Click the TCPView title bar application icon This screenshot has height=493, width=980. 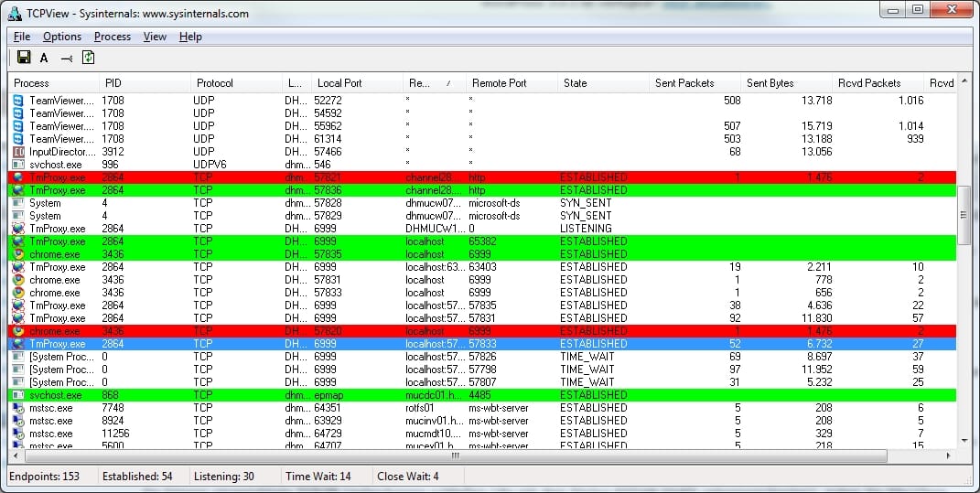[14, 13]
